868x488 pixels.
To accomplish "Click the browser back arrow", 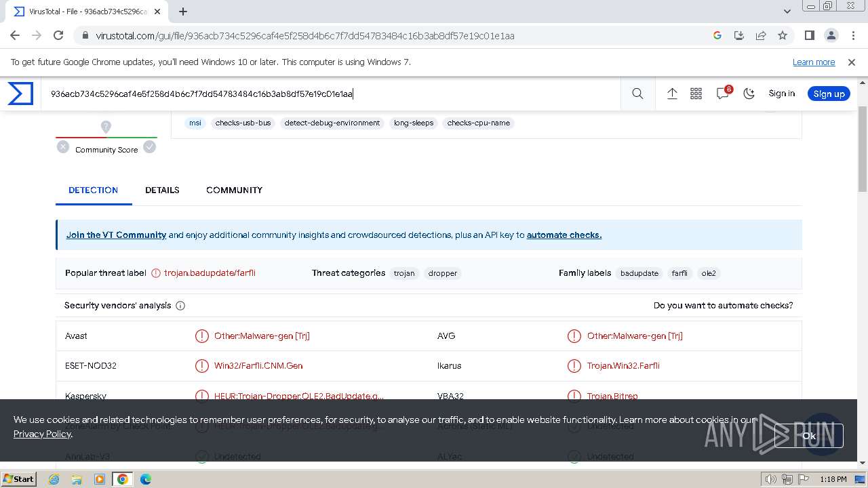I will click(15, 35).
